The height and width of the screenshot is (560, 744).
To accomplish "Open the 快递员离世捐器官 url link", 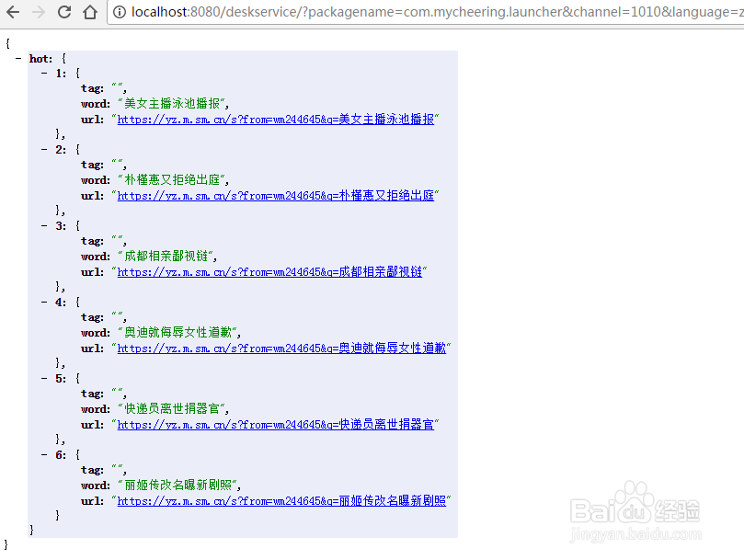I will 276,425.
